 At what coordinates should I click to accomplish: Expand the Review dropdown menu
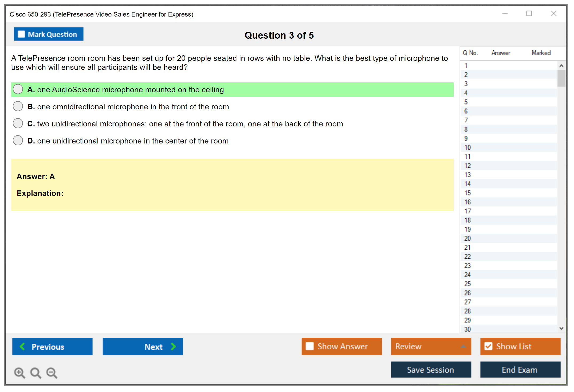(x=463, y=346)
